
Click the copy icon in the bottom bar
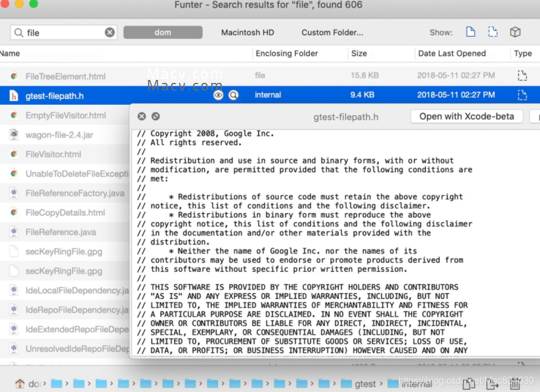(469, 383)
